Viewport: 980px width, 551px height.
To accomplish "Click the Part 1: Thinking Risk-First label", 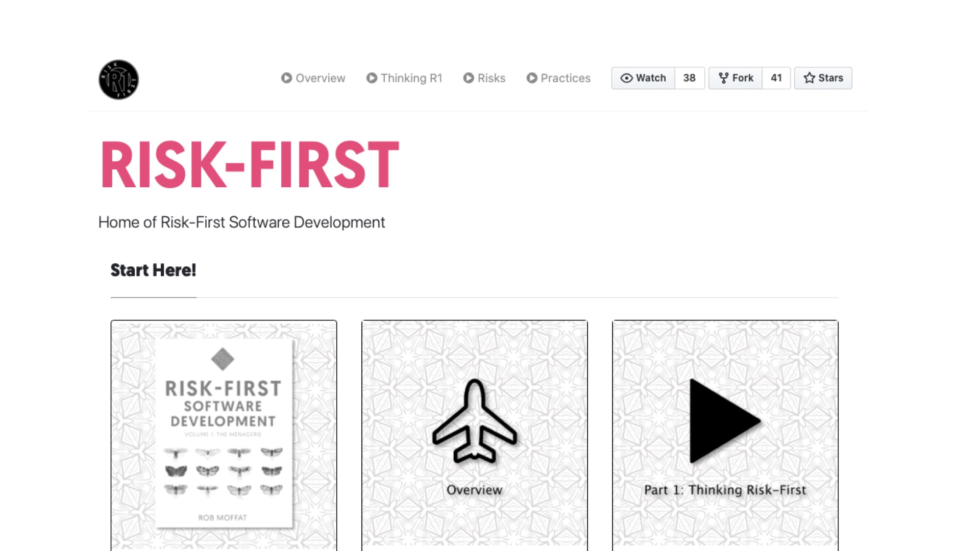I will point(725,490).
